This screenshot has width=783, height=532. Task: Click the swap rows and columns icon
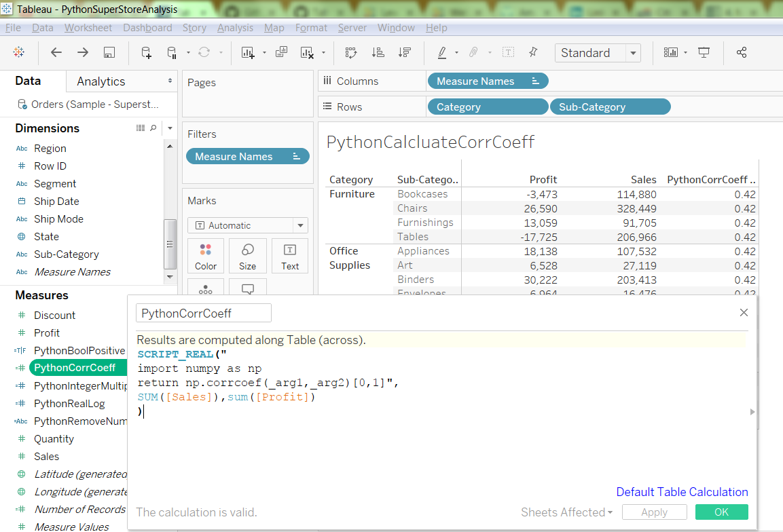coord(350,53)
